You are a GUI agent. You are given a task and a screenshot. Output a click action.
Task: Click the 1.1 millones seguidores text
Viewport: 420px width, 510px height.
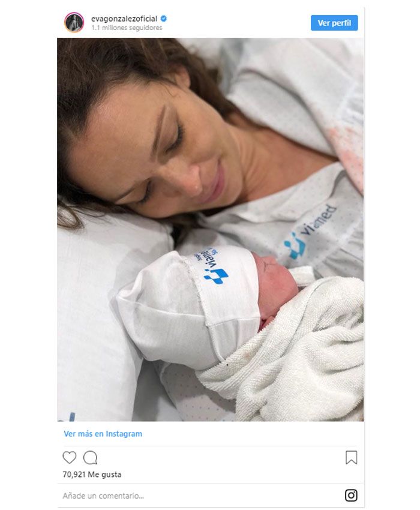coord(127,28)
